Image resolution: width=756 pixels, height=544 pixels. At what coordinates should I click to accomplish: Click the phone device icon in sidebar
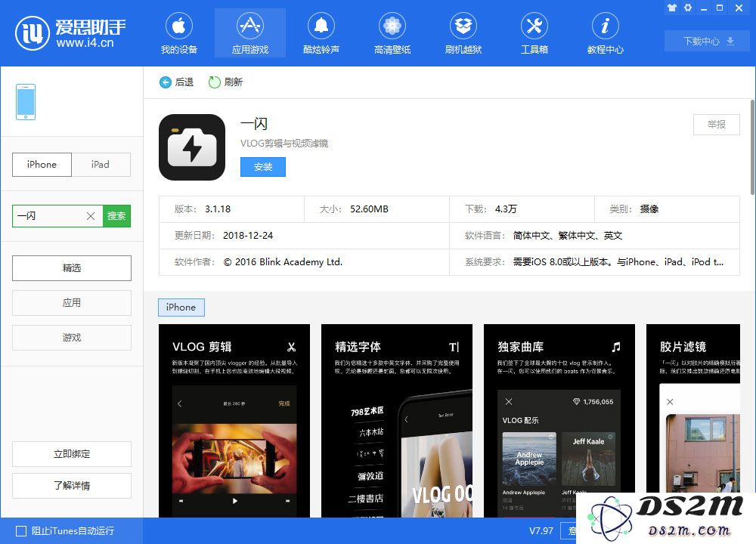[26, 102]
